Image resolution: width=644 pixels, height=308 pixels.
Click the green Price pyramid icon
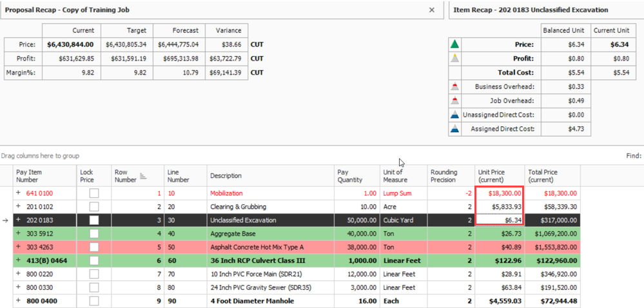coord(454,44)
